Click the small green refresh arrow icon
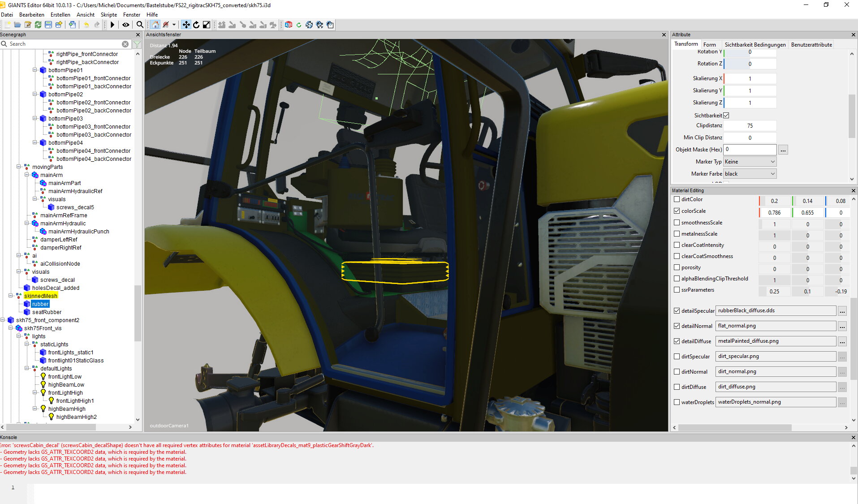 point(299,25)
